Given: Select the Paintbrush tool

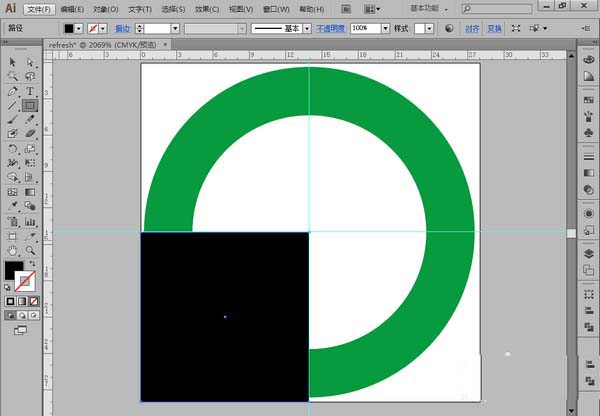Looking at the screenshot, I should pos(12,119).
